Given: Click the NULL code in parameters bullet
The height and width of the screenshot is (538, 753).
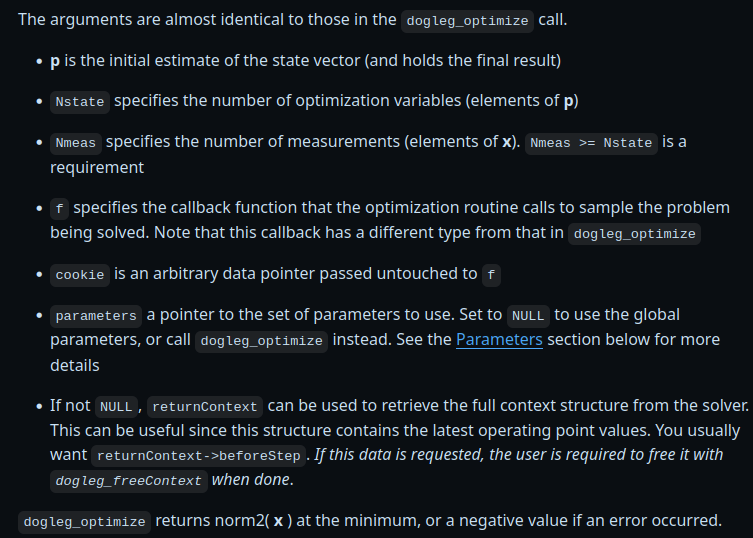Looking at the screenshot, I should [x=528, y=316].
